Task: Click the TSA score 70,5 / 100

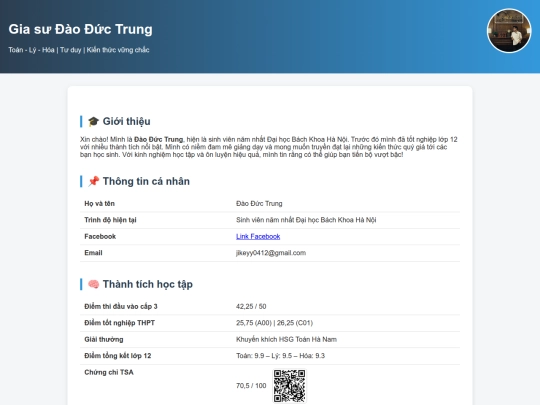Action: [x=251, y=386]
